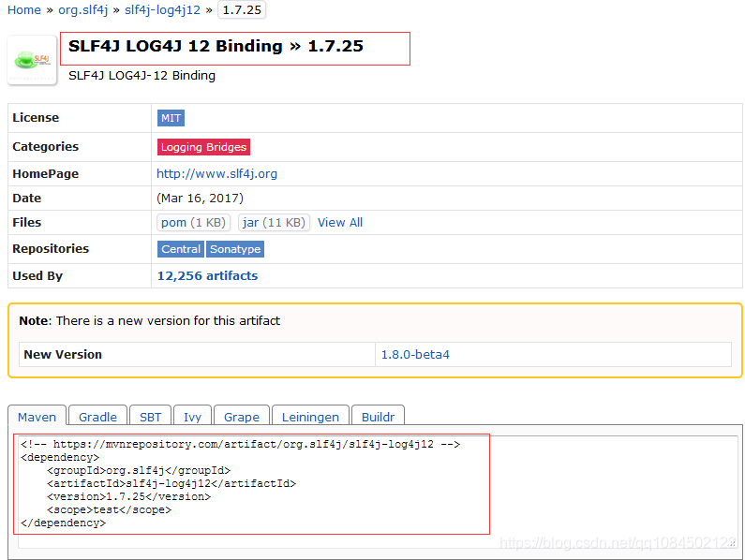This screenshot has width=745, height=560.
Task: Click the License row label
Action: coord(36,118)
